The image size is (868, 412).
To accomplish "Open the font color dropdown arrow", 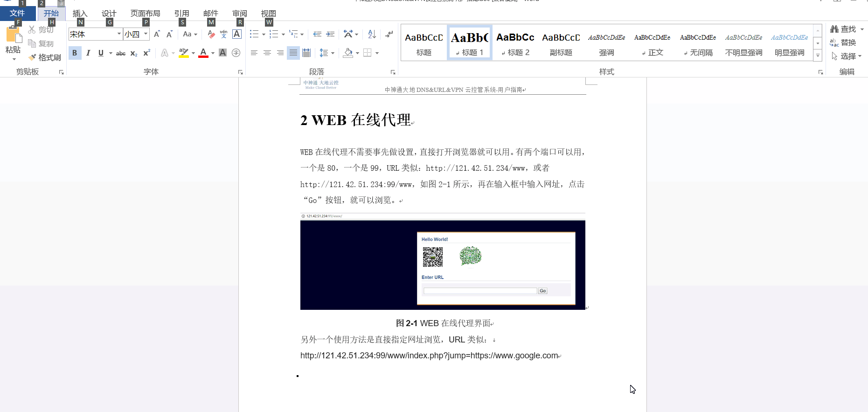I will [x=213, y=53].
